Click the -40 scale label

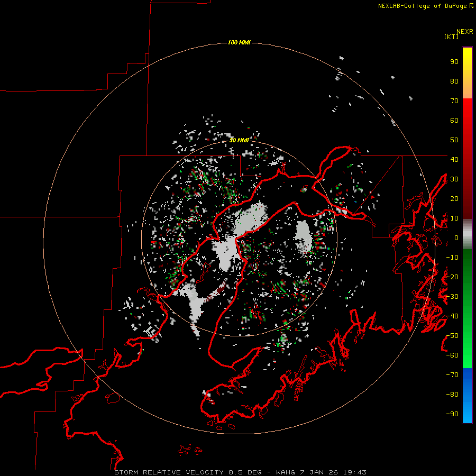point(452,316)
